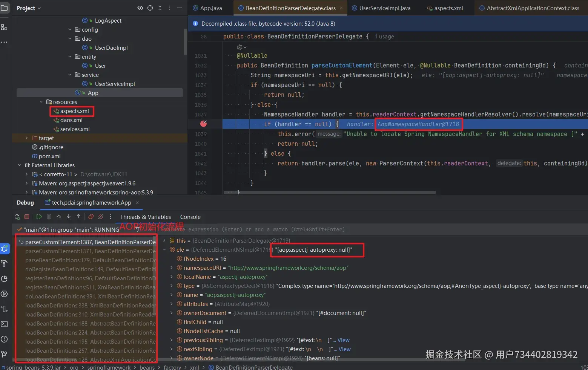The width and height of the screenshot is (588, 370).
Task: Close tech.pdai.springframework.App debug session tab
Action: tap(137, 203)
